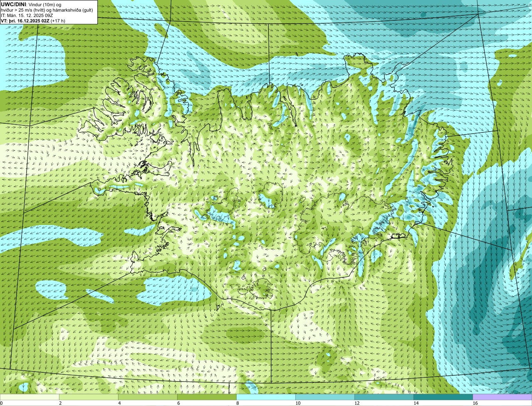Click the 'VT: þri. 16.12.2025 02Z (+17 h)' line

(33, 20)
